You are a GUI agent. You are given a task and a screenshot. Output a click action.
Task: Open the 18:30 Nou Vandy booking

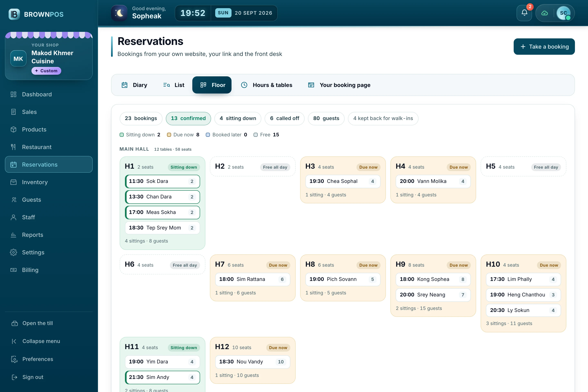253,362
